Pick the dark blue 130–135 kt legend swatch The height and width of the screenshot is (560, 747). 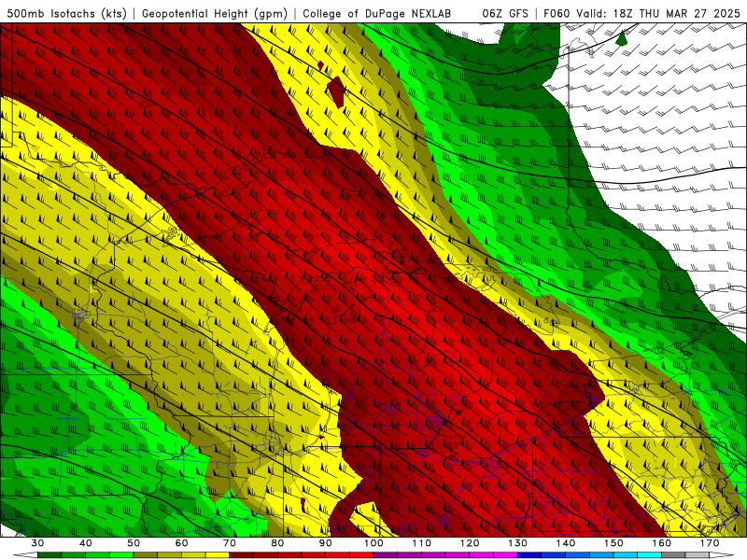coord(529,555)
